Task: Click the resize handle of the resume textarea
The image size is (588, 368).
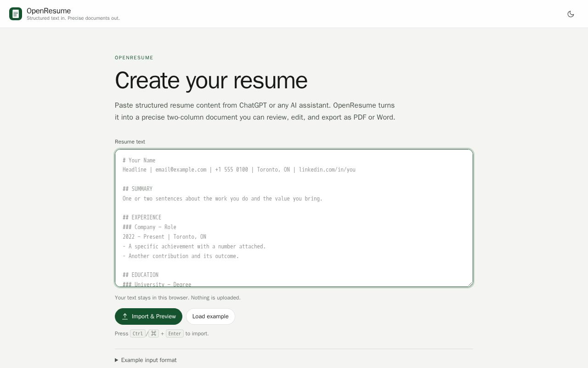Action: [469, 284]
